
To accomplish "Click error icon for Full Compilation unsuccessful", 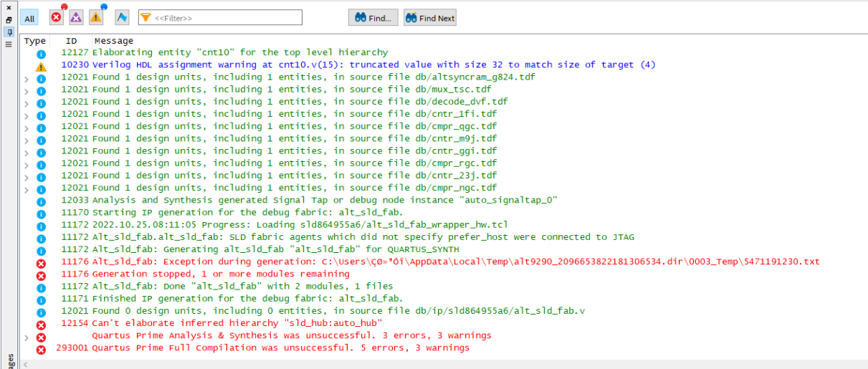I will pos(41,349).
